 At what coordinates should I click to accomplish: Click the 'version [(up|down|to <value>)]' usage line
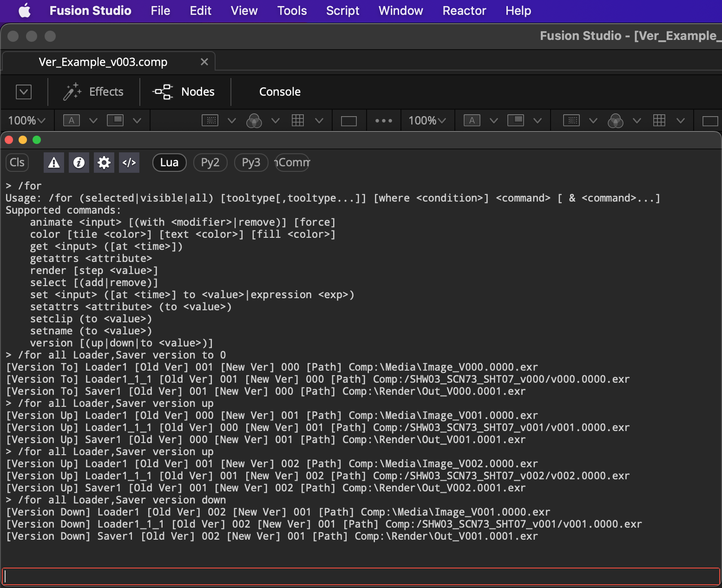(121, 343)
